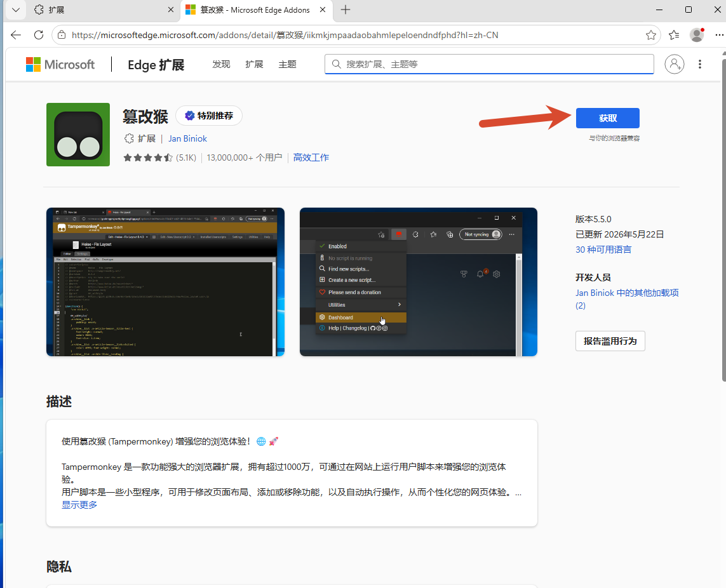Click the version text 版本5.5.0
The image size is (726, 588).
click(593, 219)
